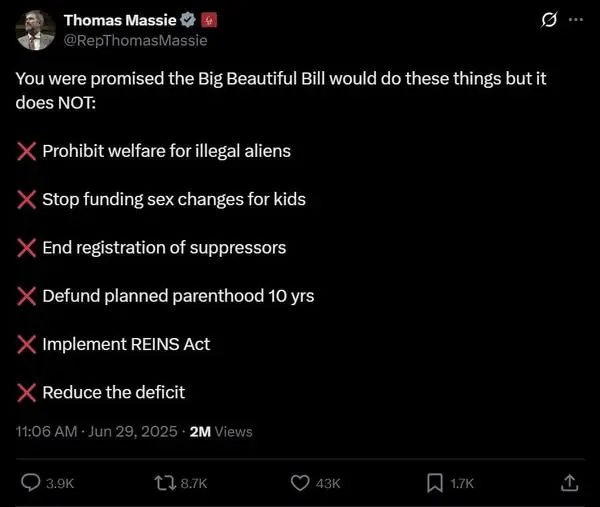Like the post with the heart icon
The width and height of the screenshot is (600, 507).
(x=300, y=483)
